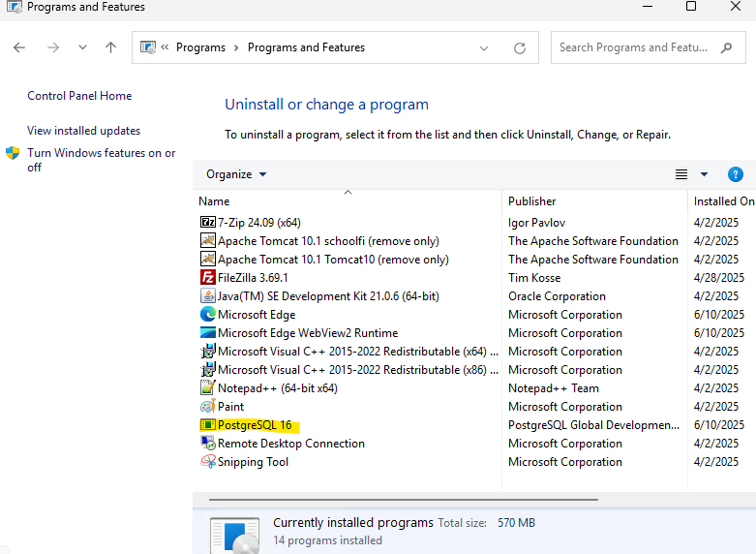Select Java(TM) SE Development Kit 21.0.6
This screenshot has height=554, width=756.
point(328,295)
